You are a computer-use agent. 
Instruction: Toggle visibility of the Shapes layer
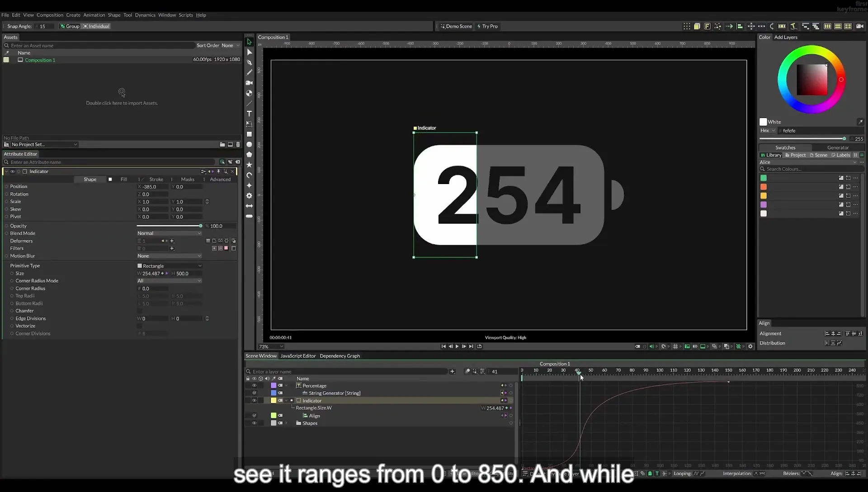point(254,423)
